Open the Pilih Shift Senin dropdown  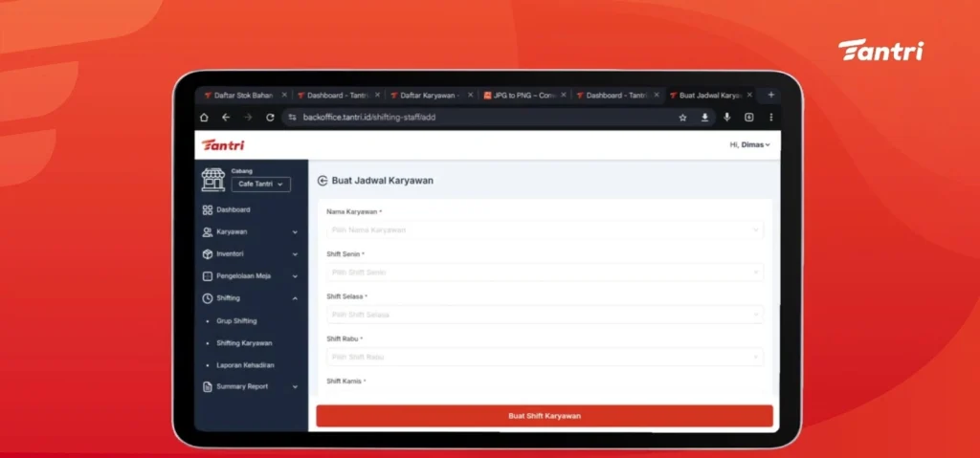pos(545,273)
